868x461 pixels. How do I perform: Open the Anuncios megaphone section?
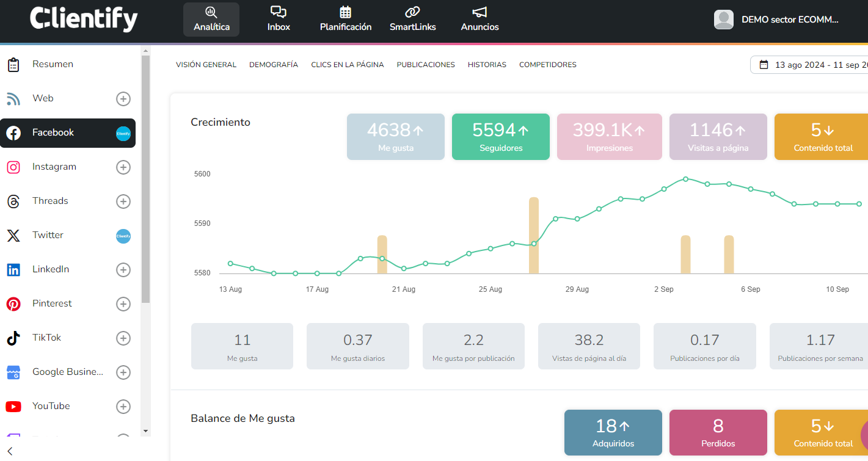click(x=480, y=18)
